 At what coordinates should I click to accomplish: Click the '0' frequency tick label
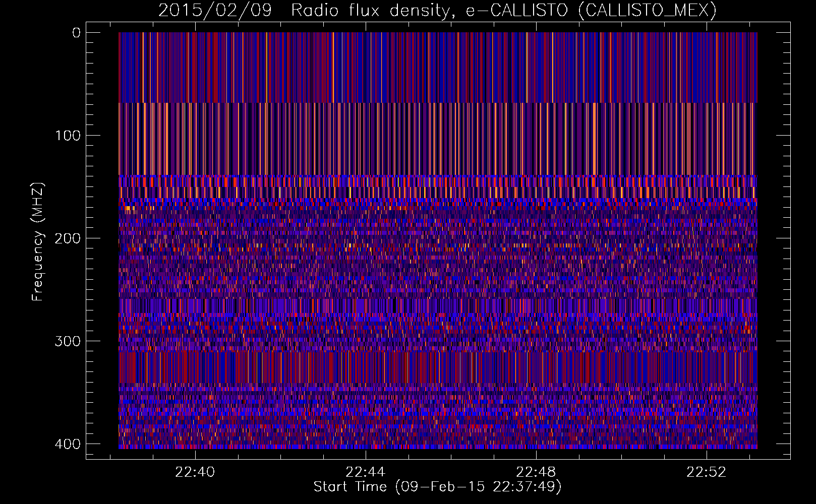click(x=76, y=33)
